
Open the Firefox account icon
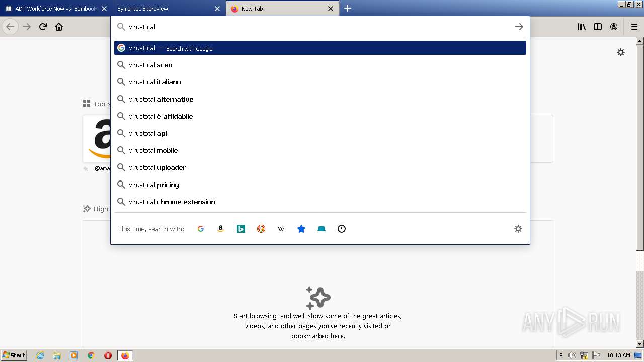pyautogui.click(x=614, y=27)
